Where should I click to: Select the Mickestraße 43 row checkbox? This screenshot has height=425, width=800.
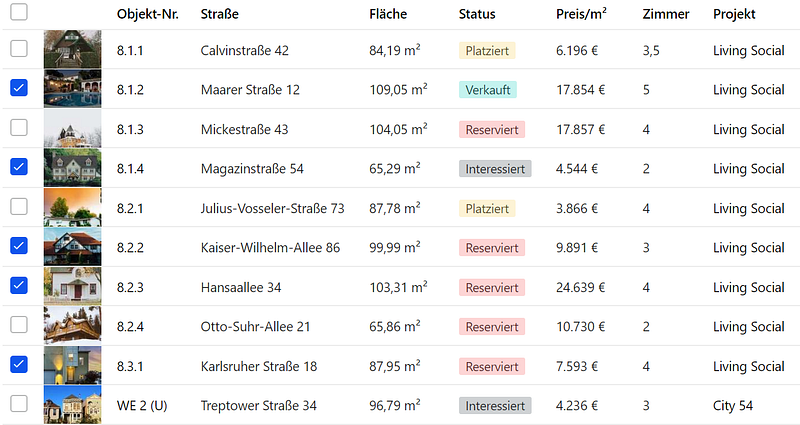pyautogui.click(x=19, y=127)
